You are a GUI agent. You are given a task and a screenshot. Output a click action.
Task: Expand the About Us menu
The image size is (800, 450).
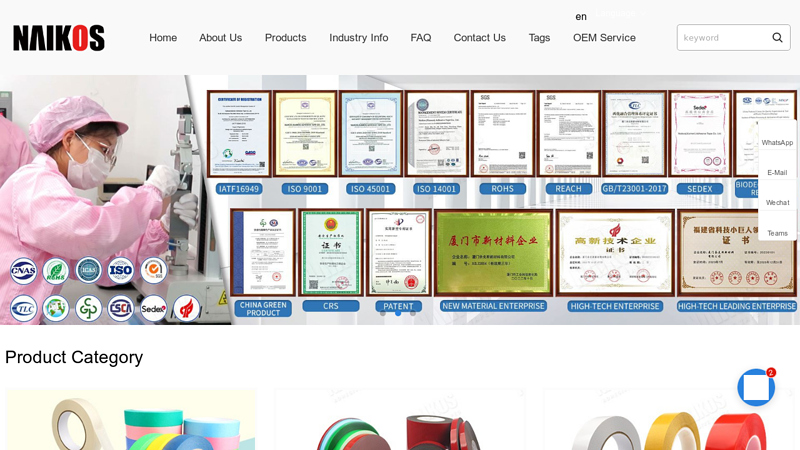(x=220, y=38)
